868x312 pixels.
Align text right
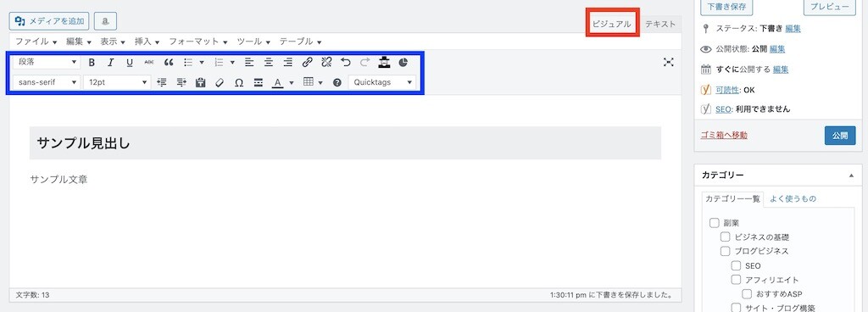coord(288,63)
